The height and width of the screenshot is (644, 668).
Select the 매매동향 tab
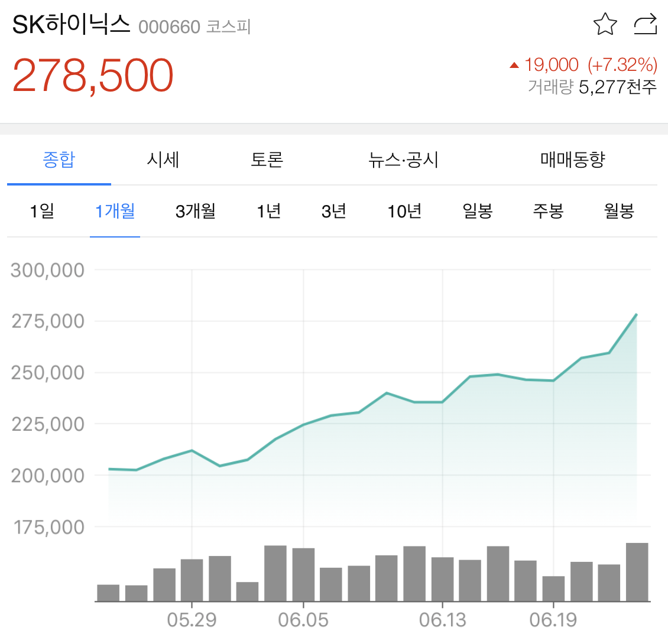click(573, 160)
